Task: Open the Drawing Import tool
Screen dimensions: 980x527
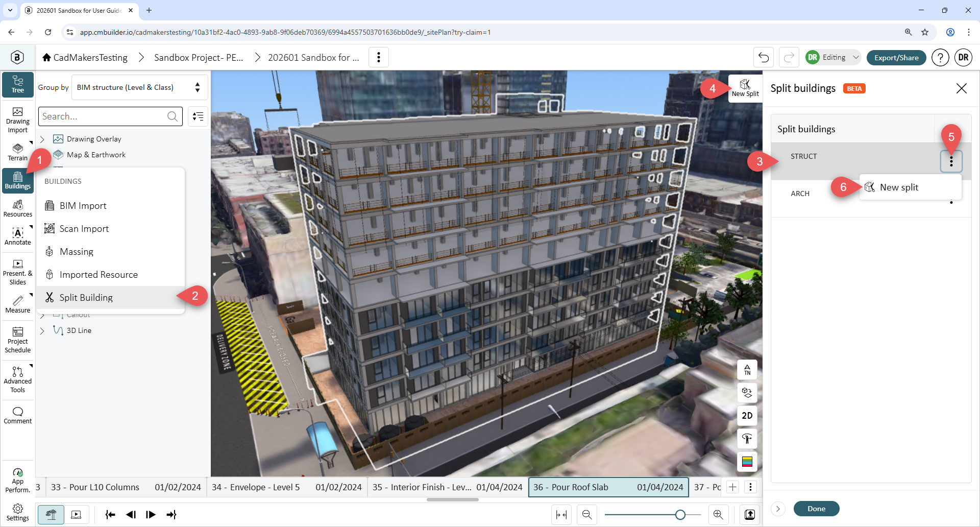Action: pos(18,121)
